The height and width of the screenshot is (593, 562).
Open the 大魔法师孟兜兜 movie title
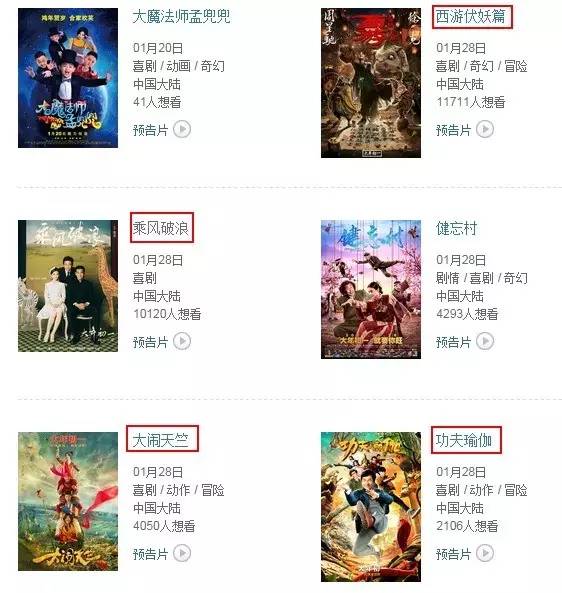[182, 17]
